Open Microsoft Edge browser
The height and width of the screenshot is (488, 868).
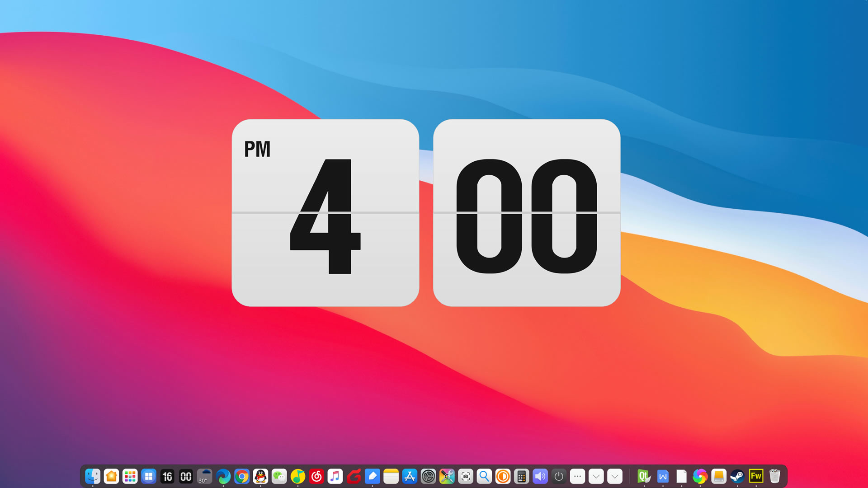[223, 477]
